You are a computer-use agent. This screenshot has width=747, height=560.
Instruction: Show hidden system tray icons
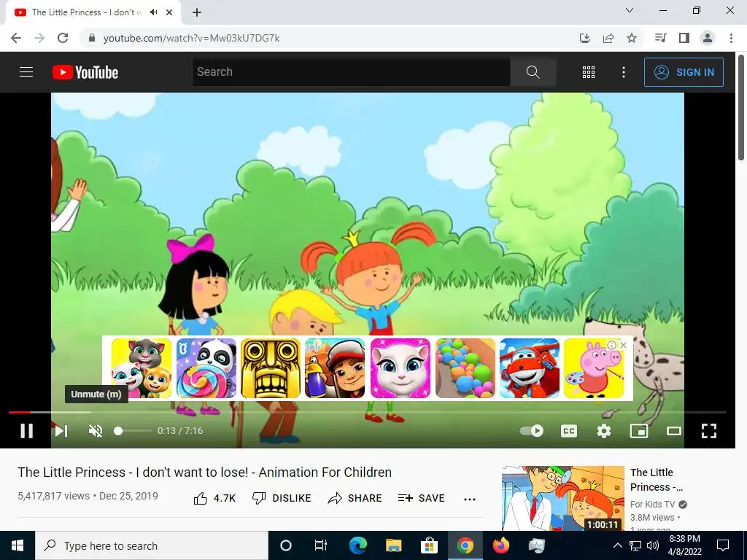[617, 545]
